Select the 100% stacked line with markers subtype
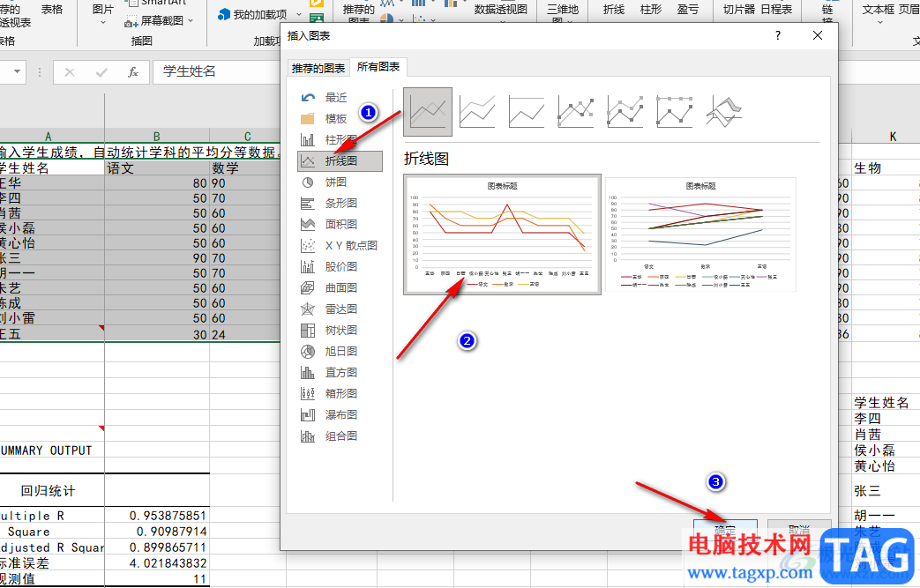The height and width of the screenshot is (588, 920). [x=674, y=111]
